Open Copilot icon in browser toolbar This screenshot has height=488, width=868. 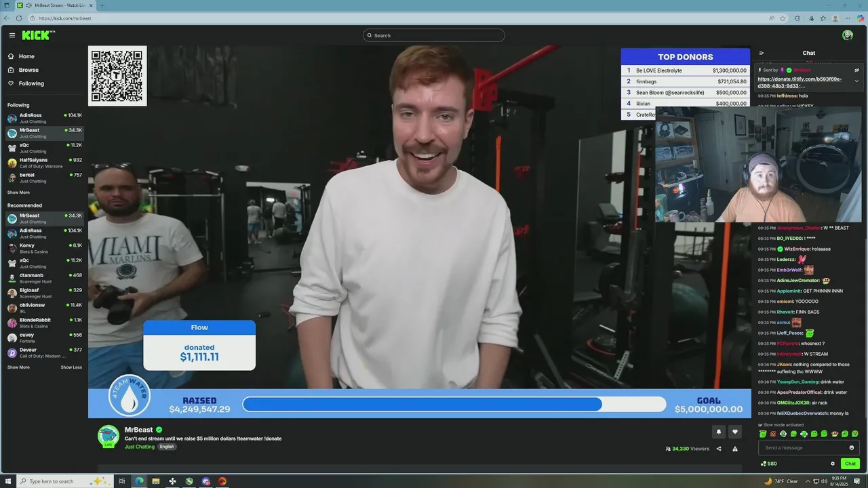[861, 18]
